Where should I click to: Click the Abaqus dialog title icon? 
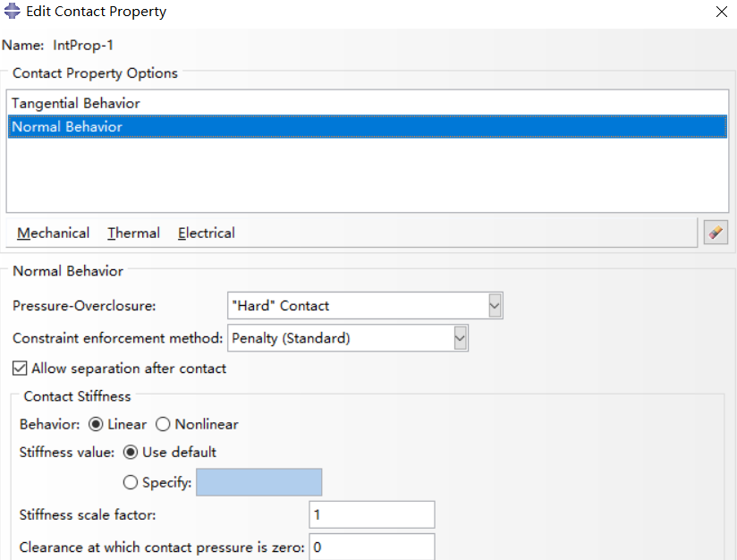[12, 11]
